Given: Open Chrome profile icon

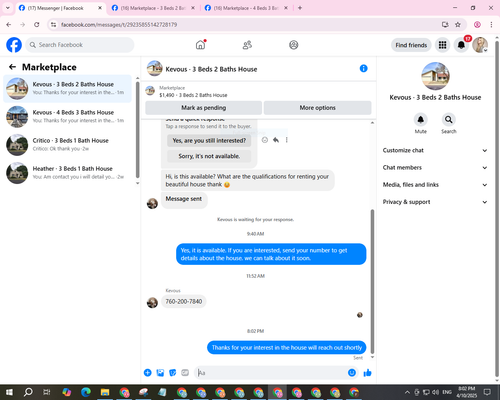Looking at the screenshot, I should 477,24.
